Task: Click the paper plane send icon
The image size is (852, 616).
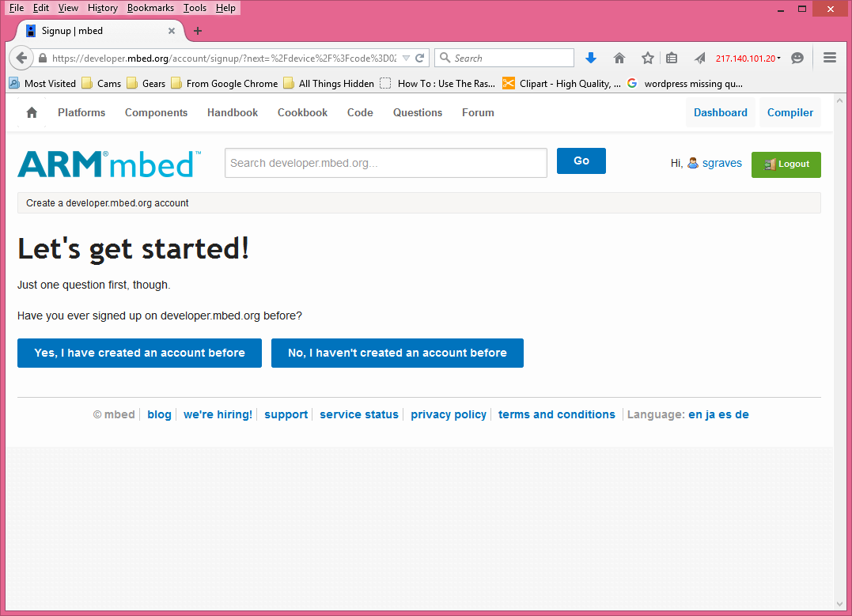Action: click(699, 58)
